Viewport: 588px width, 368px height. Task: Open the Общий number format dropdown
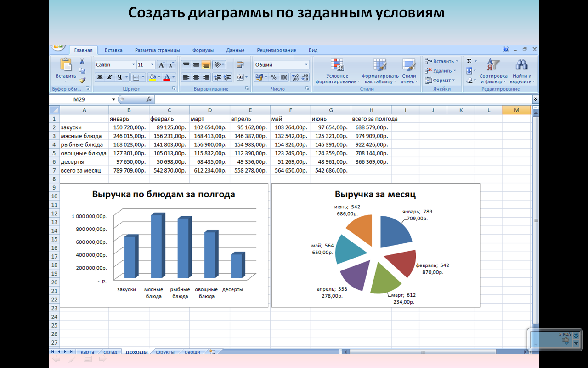click(306, 65)
